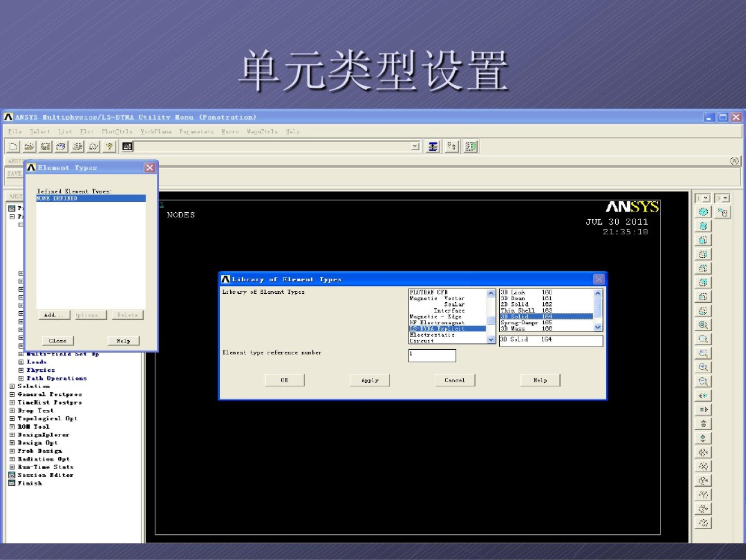Click OK in Library of Element Types

(x=284, y=380)
